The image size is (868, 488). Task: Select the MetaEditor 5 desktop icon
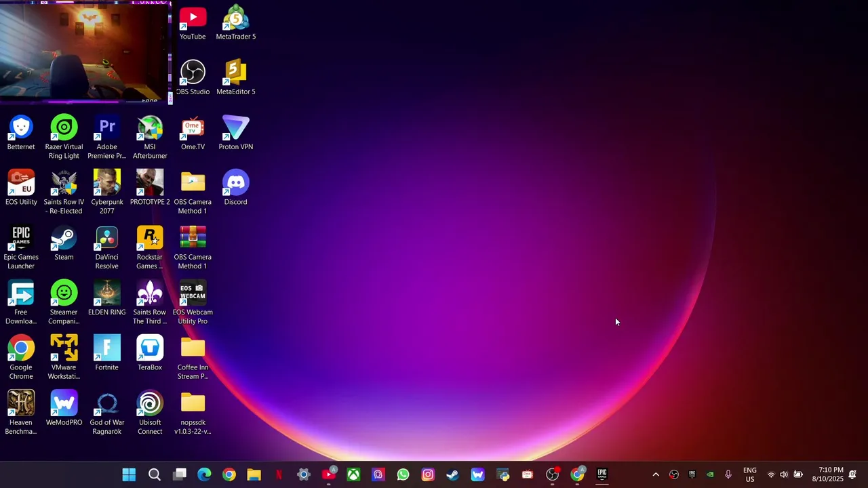[x=235, y=78]
